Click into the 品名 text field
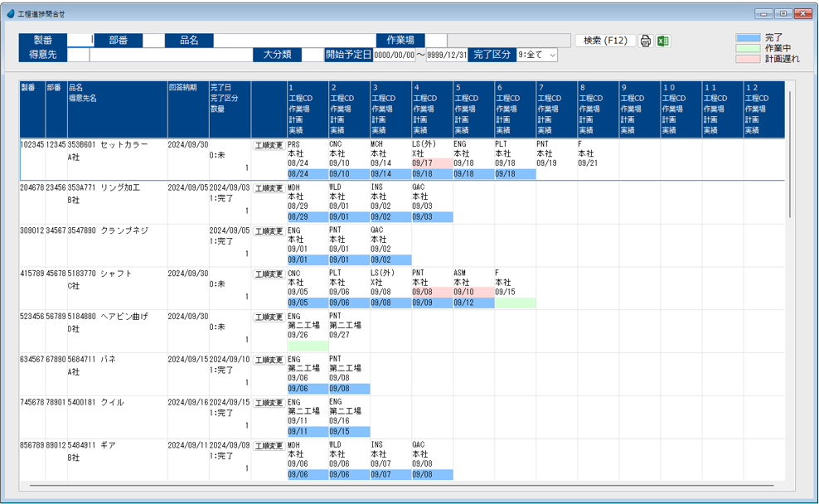The height and width of the screenshot is (504, 819). coord(293,40)
